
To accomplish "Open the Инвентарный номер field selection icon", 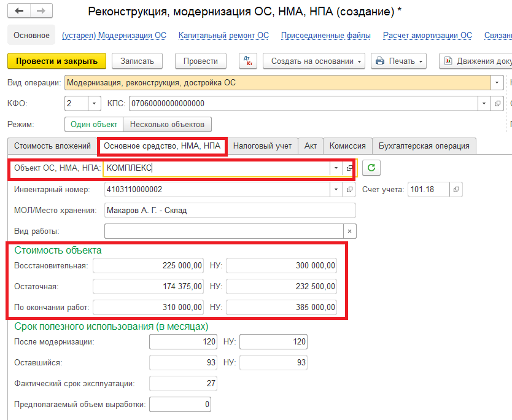I will pyautogui.click(x=349, y=190).
